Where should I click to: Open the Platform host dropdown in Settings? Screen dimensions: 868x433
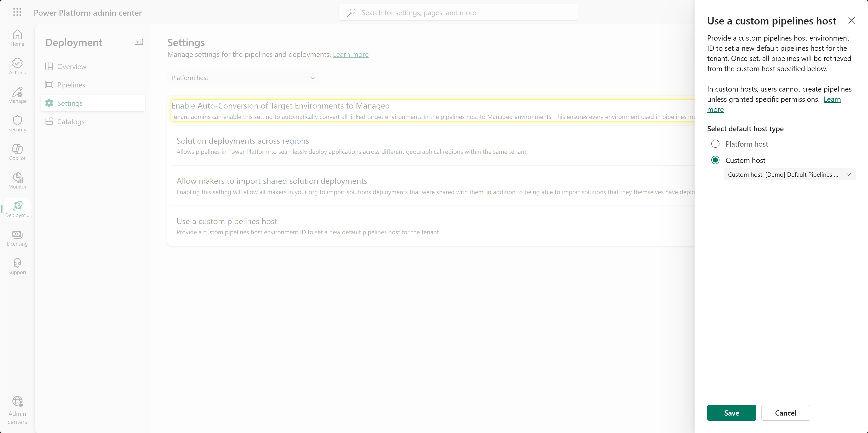pos(243,78)
